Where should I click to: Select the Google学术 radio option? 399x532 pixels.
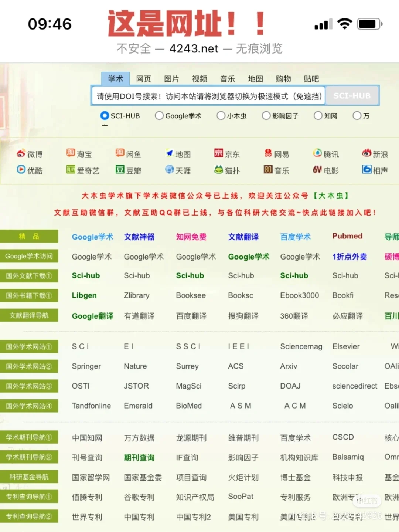point(159,116)
